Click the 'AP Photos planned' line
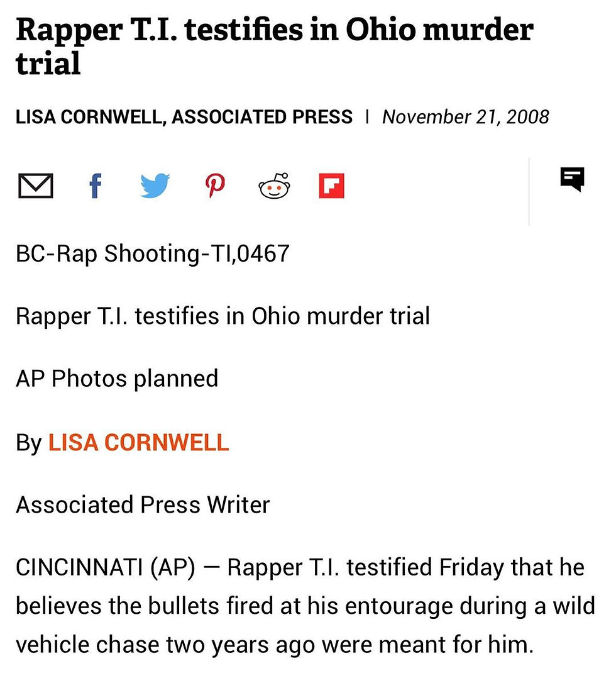Viewport: 616px width, 673px height. 117,379
